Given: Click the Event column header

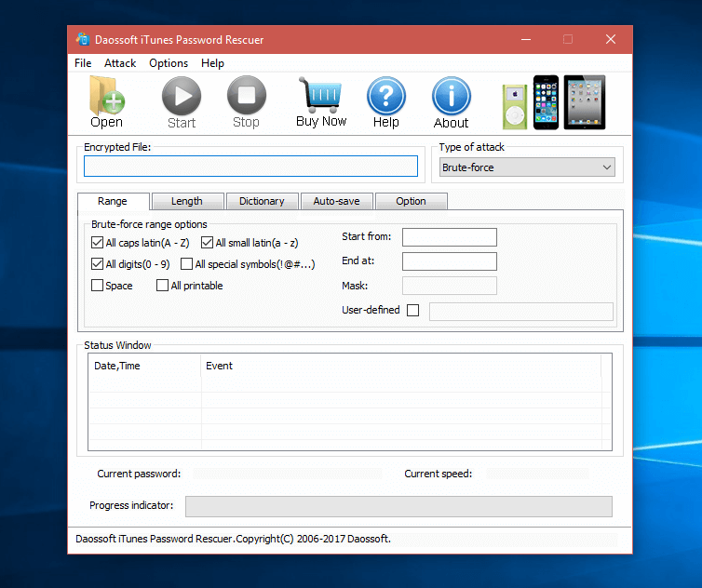Looking at the screenshot, I should (400, 366).
